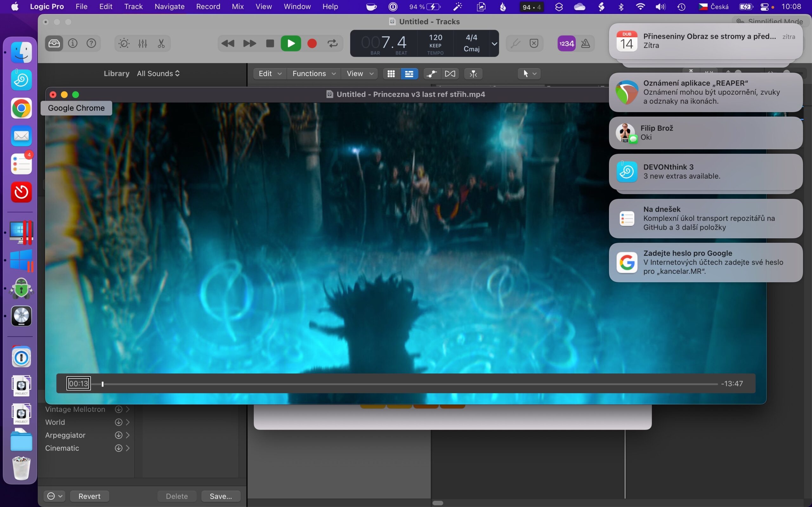Switch to grid view button
Viewport: 812px width, 507px height.
(x=391, y=74)
